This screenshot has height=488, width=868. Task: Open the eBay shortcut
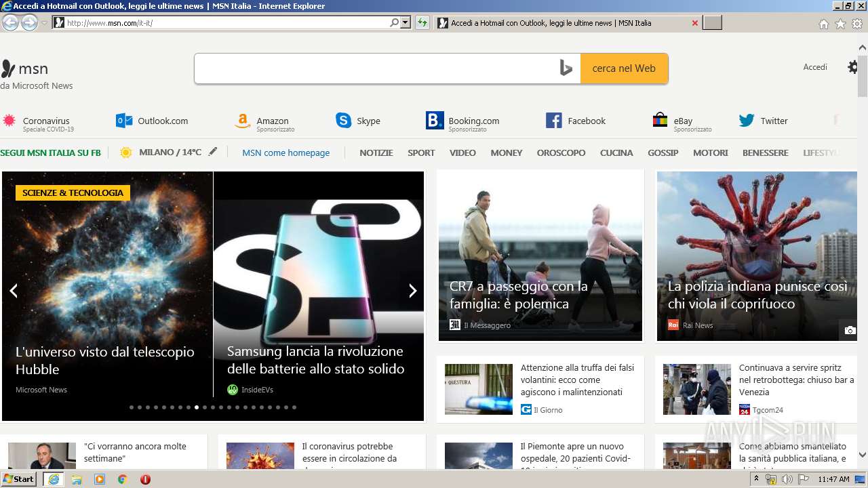[x=682, y=122]
